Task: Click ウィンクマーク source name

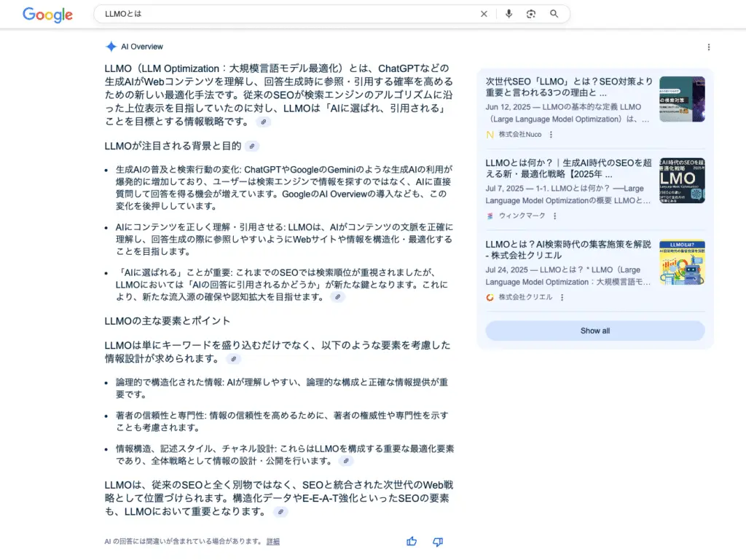Action: tap(522, 216)
